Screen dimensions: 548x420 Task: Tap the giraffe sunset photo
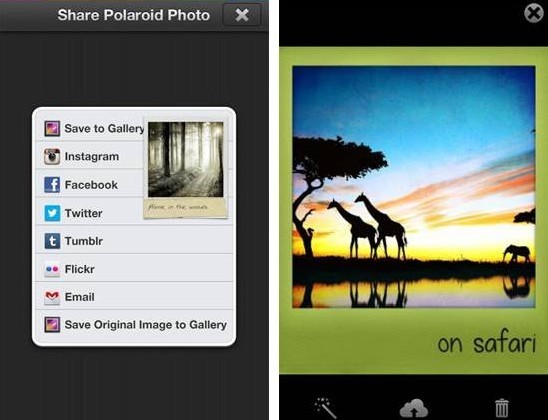point(414,187)
